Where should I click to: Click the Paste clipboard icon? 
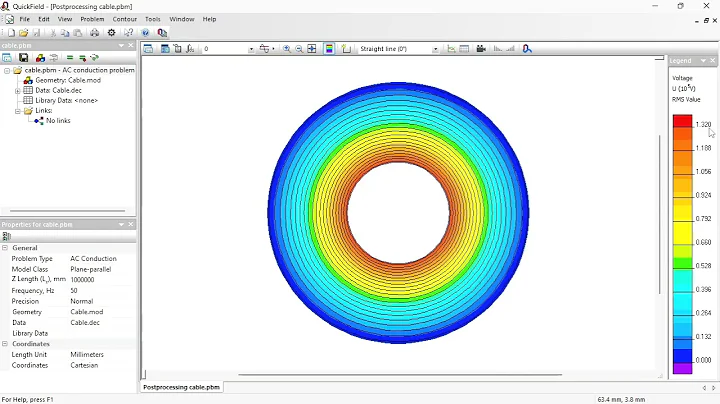click(x=78, y=33)
